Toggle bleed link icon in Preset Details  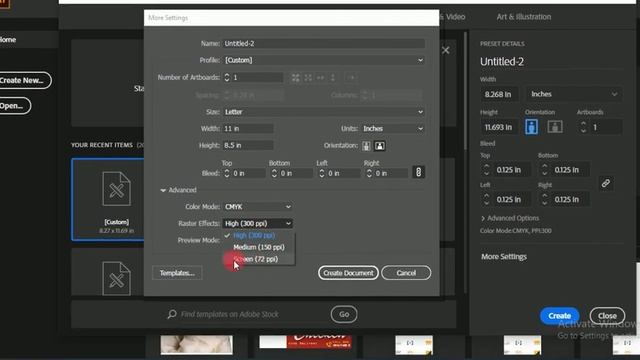pyautogui.click(x=606, y=183)
